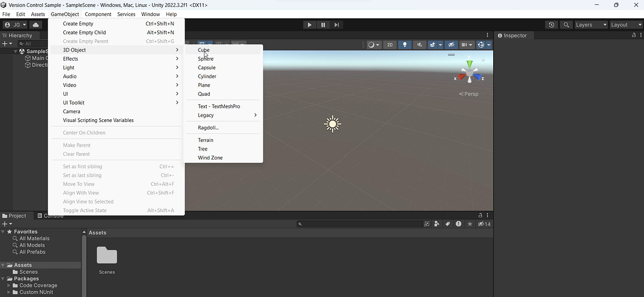Screen dimensions: 644x297
Task: Select Cube from the 3D Object submenu
Action: coord(223,50)
